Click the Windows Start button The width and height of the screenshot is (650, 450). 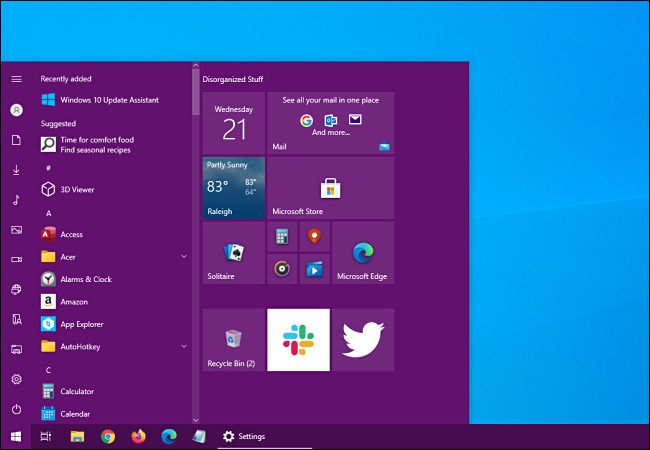(x=16, y=436)
